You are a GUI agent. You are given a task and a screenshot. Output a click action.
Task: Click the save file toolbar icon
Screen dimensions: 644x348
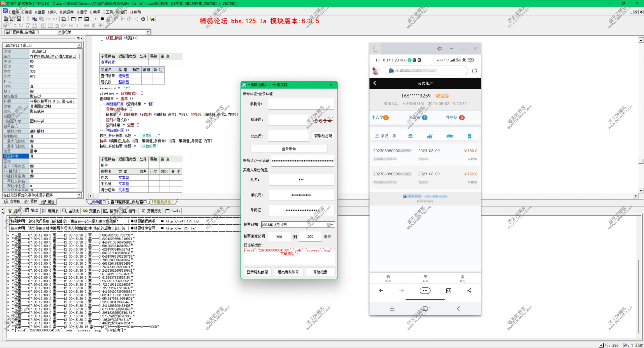point(19,19)
